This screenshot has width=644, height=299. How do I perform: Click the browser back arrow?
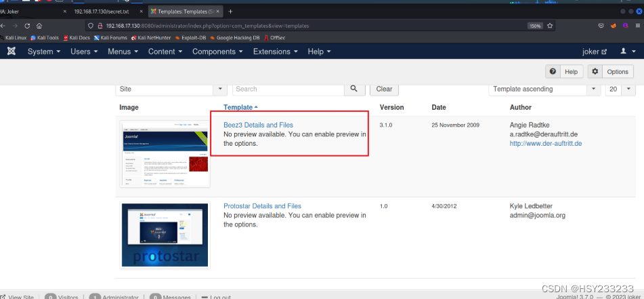[3, 26]
